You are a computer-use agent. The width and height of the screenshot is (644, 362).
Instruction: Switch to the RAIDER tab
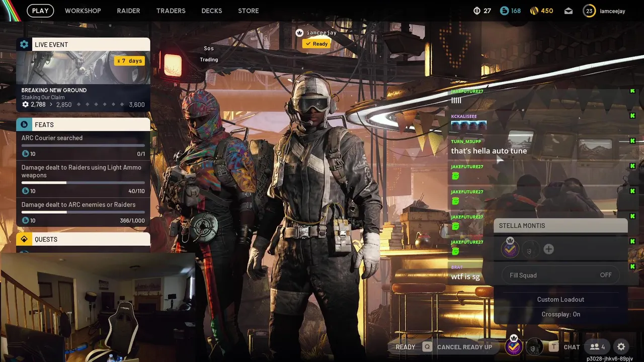(128, 11)
